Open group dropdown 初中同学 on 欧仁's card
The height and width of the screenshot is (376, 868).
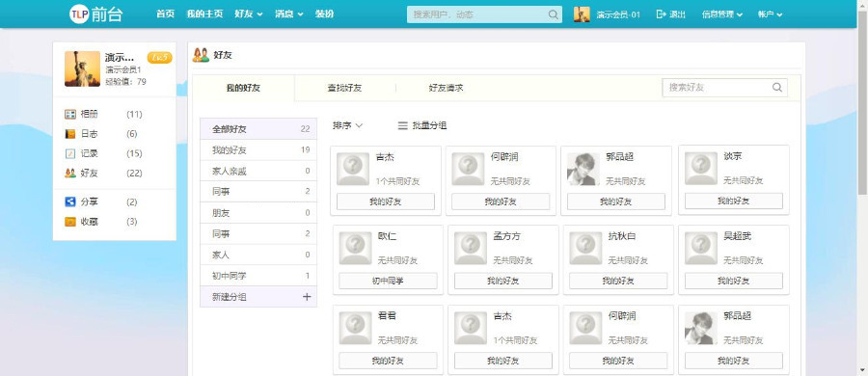388,281
